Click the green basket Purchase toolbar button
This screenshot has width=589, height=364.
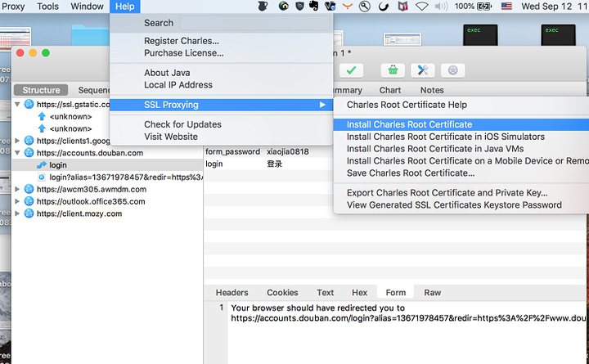pos(393,70)
